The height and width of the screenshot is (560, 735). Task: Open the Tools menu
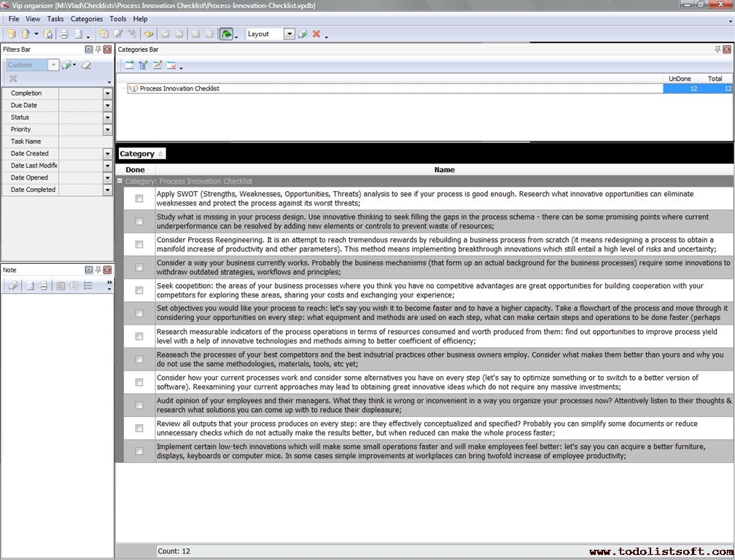[117, 19]
